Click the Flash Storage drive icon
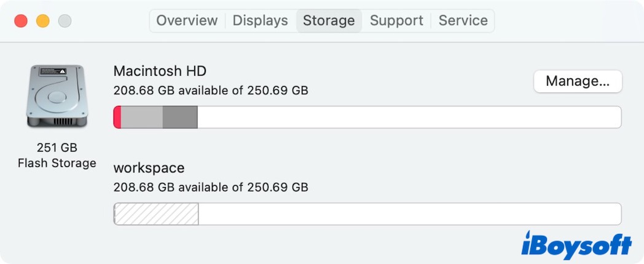The image size is (644, 264). coord(57,97)
